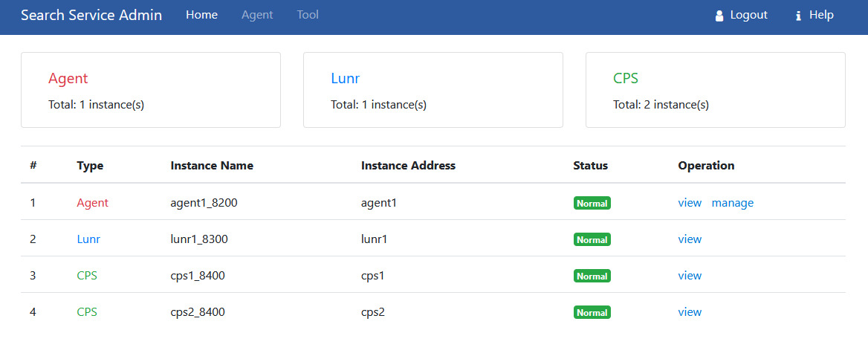Click the Logout link text
This screenshot has width=868, height=359.
tap(749, 15)
